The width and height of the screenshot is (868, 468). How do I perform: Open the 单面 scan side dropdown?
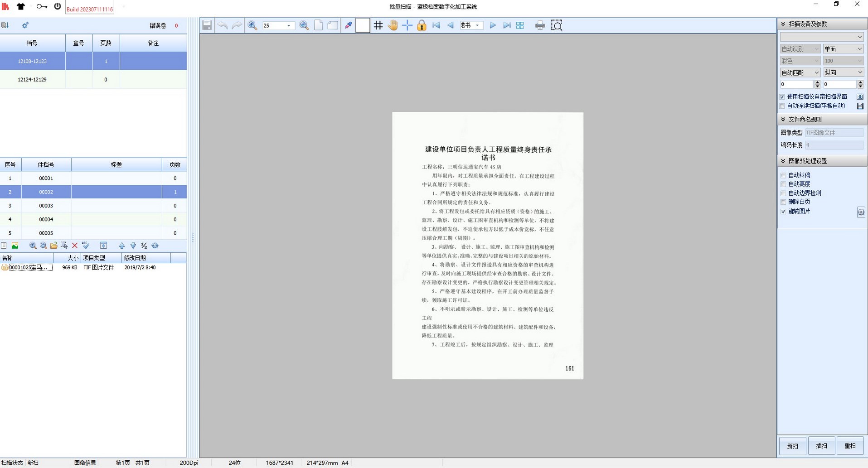coord(843,49)
